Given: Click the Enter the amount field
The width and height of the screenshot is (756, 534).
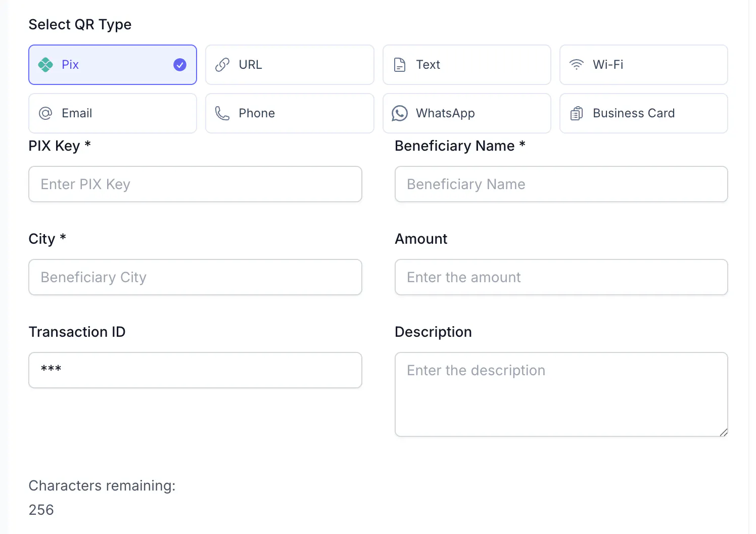Looking at the screenshot, I should tap(561, 277).
